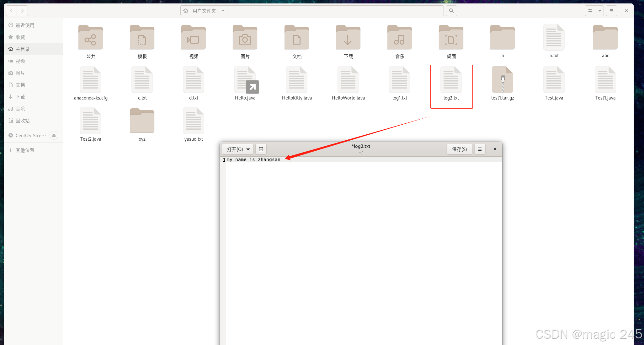Image resolution: width=644 pixels, height=345 pixels.
Task: Click the new document icon in gedit
Action: (x=261, y=149)
